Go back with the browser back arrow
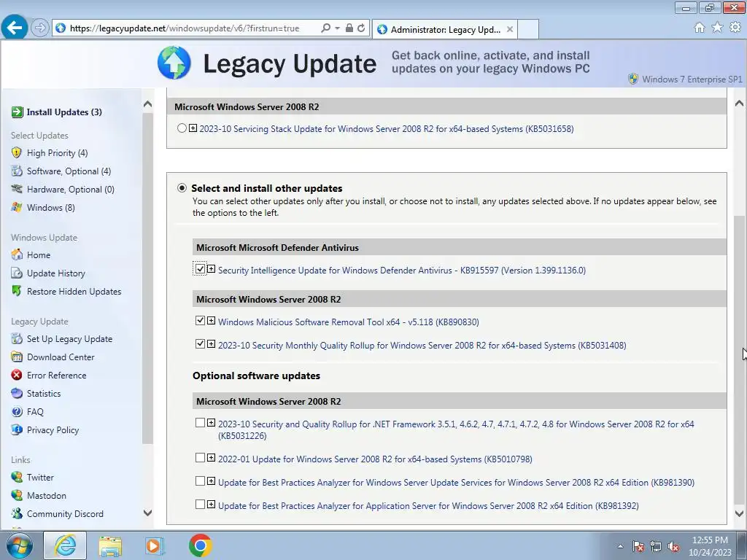The height and width of the screenshot is (560, 747). pyautogui.click(x=15, y=28)
